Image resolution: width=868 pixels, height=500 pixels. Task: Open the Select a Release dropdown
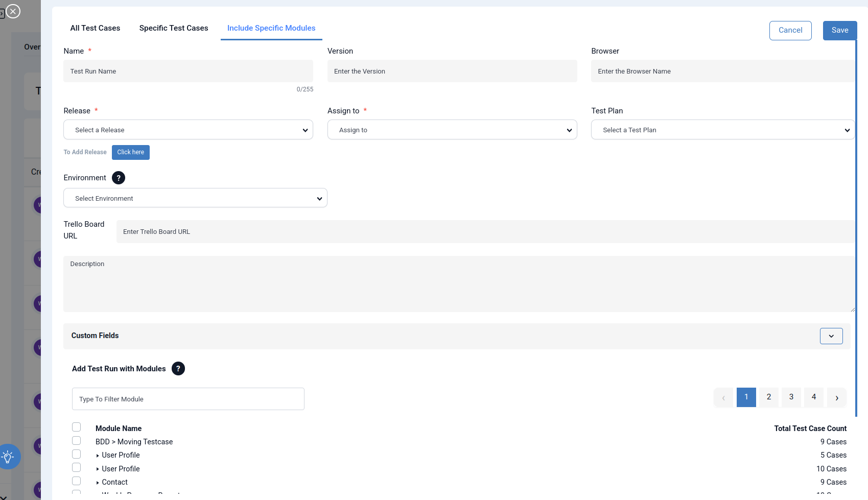188,130
